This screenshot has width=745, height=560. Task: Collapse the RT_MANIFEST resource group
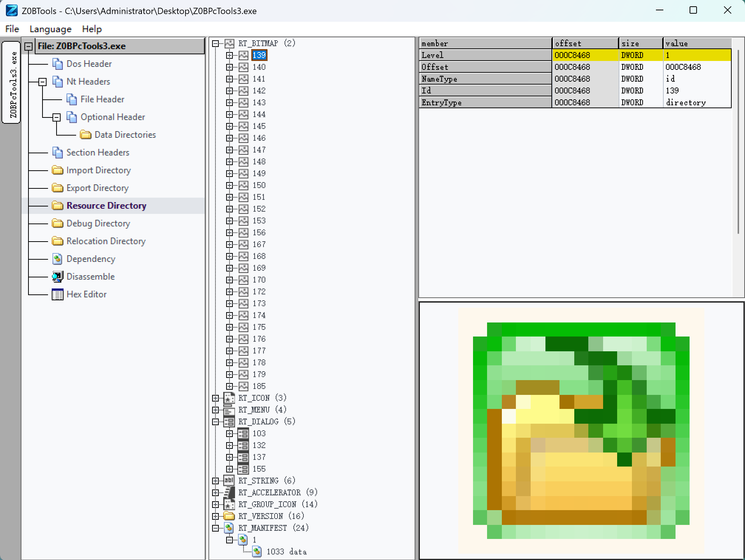[215, 528]
